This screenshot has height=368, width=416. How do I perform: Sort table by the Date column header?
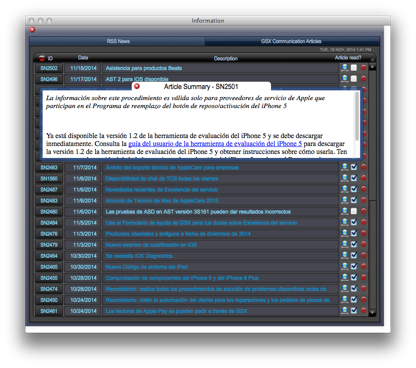coord(83,58)
